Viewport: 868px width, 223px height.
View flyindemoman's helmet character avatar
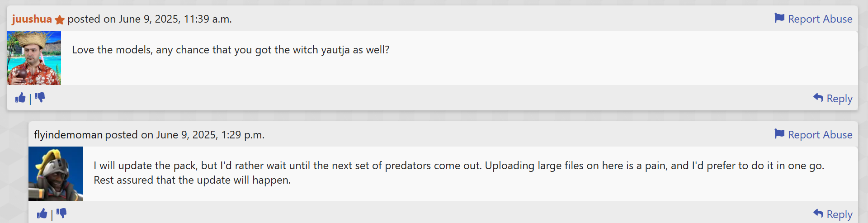click(x=56, y=174)
